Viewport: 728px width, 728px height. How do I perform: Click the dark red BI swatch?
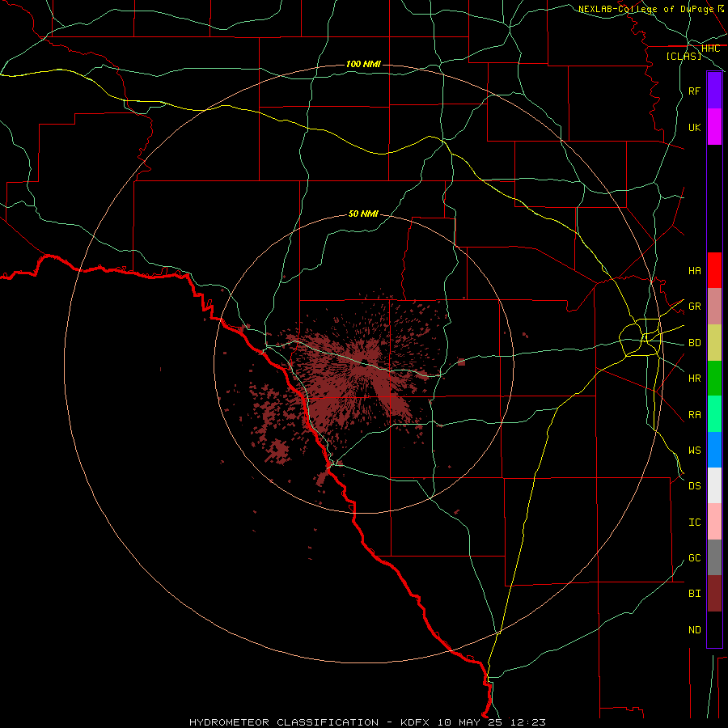714,594
